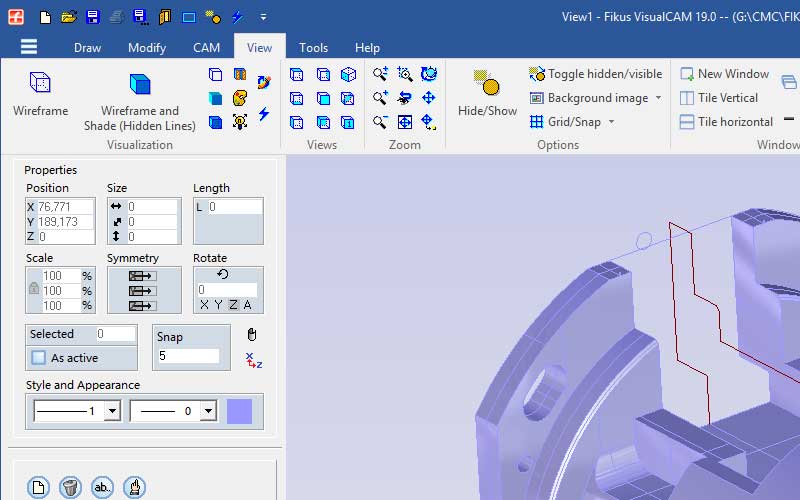Expand the Grid/Snap dropdown arrow

tap(611, 122)
